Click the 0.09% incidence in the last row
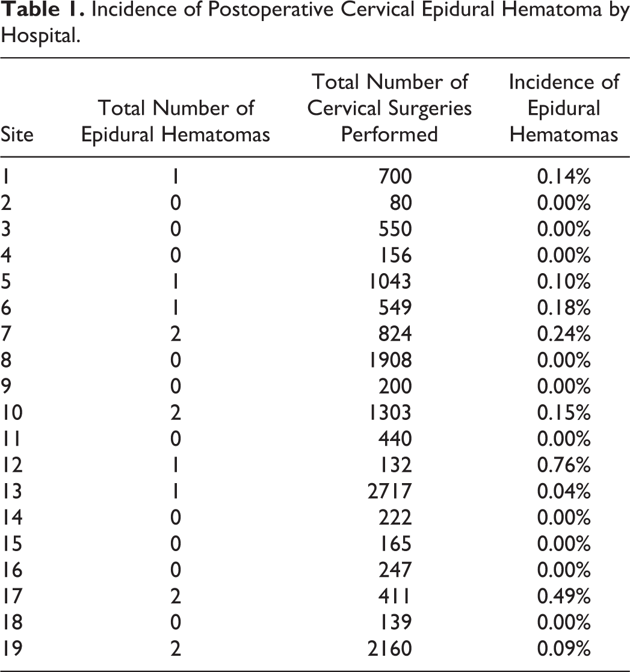The width and height of the screenshot is (630, 672). pyautogui.click(x=564, y=649)
